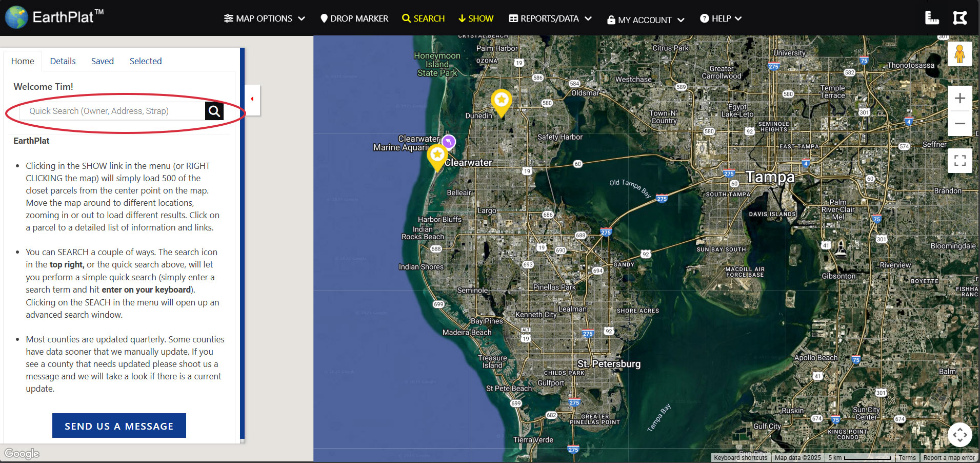This screenshot has width=980, height=463.
Task: Zoom in on the map
Action: tap(960, 98)
